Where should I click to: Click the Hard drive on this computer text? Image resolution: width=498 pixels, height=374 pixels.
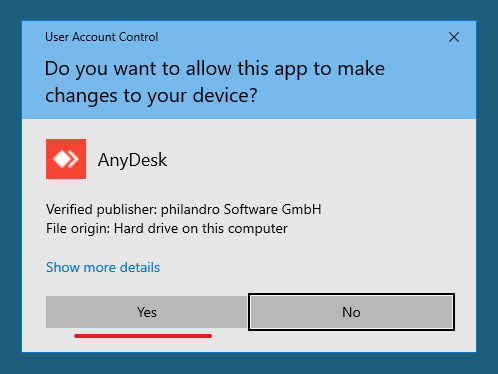point(201,229)
